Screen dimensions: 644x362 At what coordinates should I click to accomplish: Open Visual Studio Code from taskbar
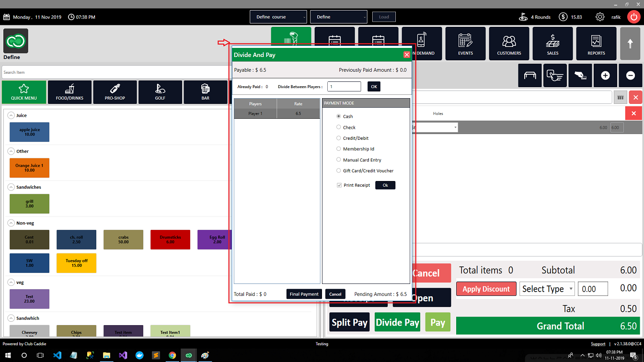click(x=57, y=355)
